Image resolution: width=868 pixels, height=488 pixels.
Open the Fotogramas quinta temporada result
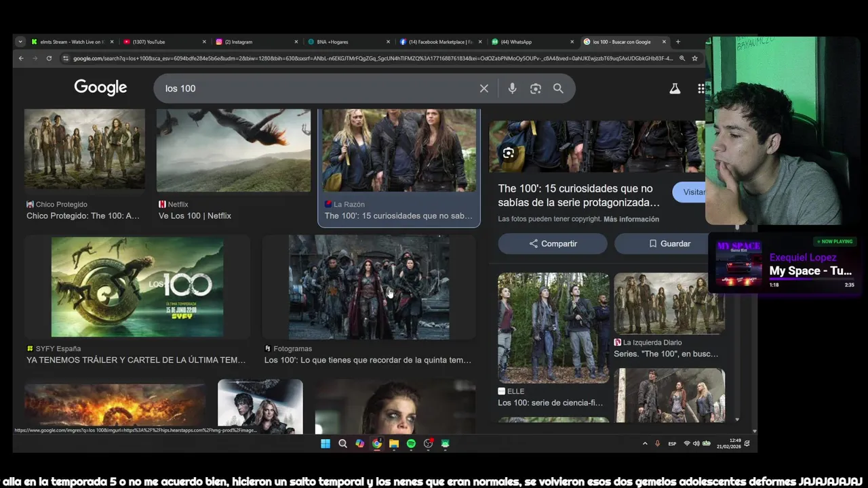tap(368, 360)
